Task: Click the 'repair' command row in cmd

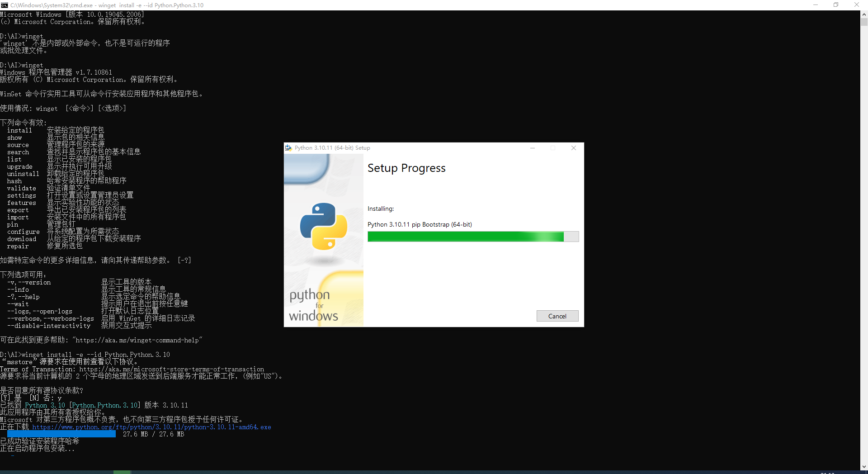Action: pyautogui.click(x=45, y=246)
